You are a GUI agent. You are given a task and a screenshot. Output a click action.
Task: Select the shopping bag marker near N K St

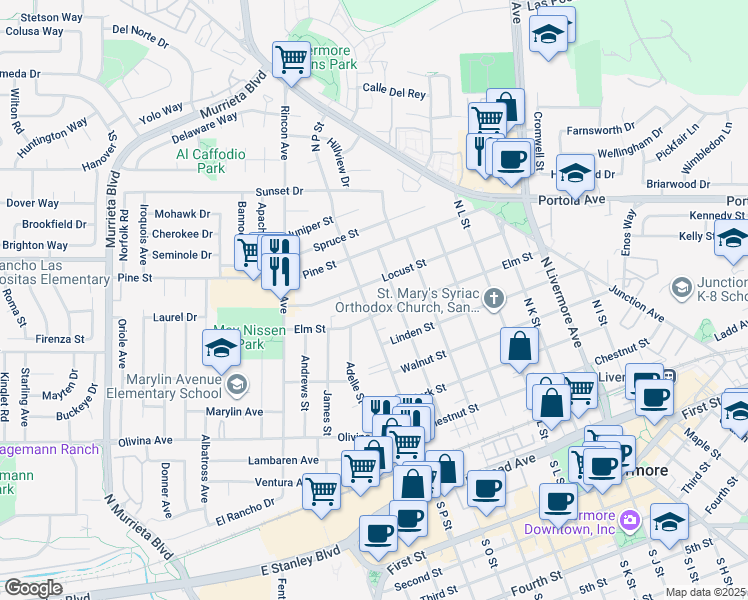point(519,346)
